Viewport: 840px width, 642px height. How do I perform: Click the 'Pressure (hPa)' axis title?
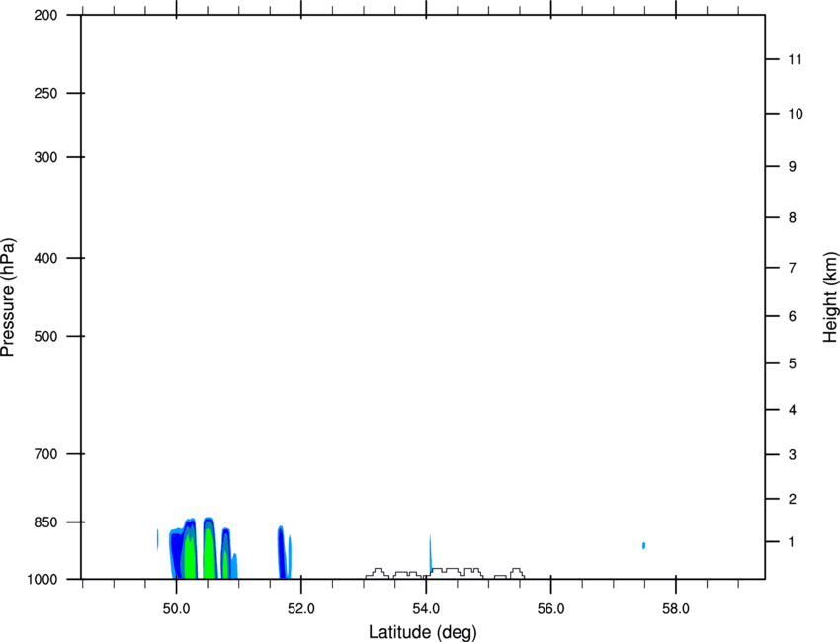(x=8, y=297)
